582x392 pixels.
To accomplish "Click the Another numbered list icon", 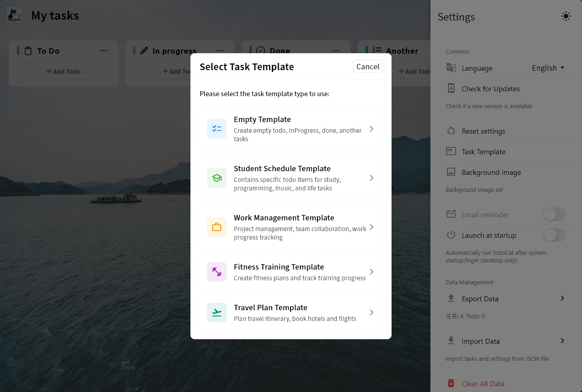I will (377, 51).
